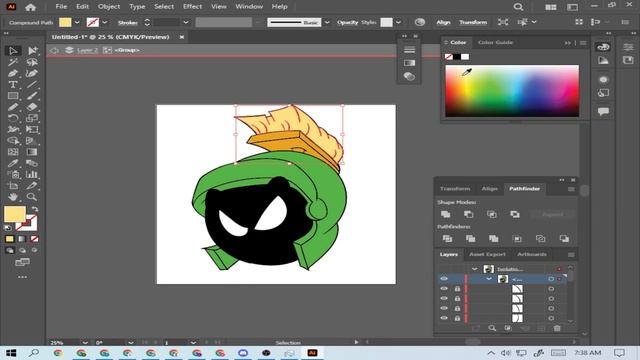Select the Column Graph tool

pos(32,174)
